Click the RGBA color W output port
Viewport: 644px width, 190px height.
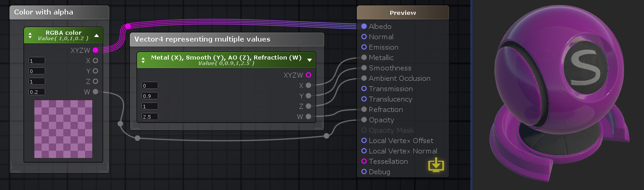coord(95,92)
